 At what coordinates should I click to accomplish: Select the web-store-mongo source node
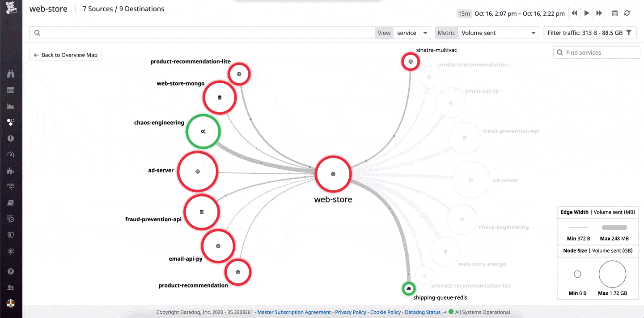(x=219, y=97)
